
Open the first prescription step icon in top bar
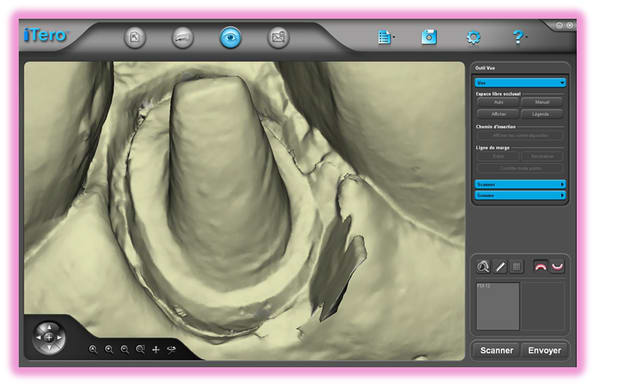click(135, 38)
